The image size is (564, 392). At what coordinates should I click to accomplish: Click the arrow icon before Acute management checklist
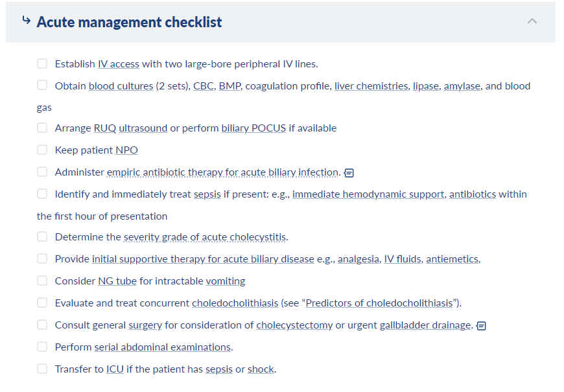click(x=27, y=20)
